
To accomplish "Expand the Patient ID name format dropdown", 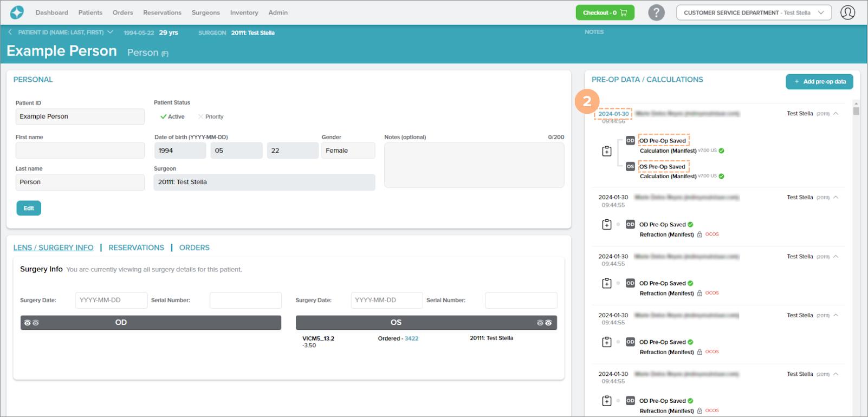I will pyautogui.click(x=111, y=32).
